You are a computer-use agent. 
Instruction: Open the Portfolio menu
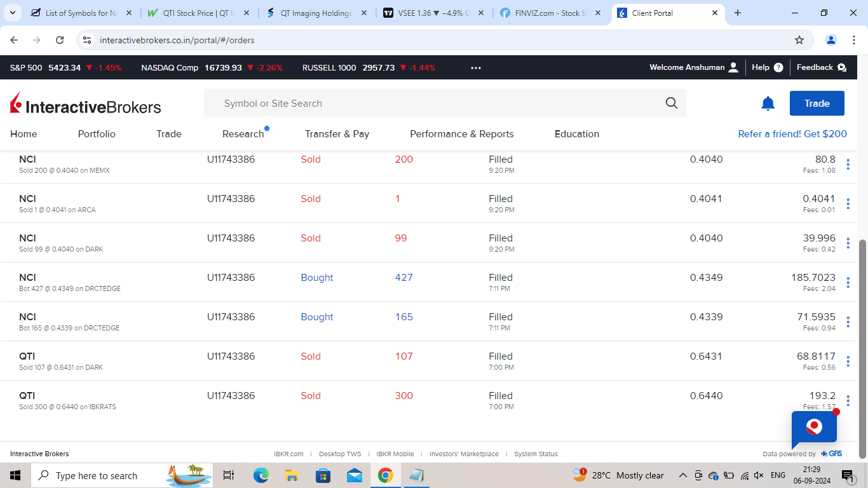coord(97,134)
